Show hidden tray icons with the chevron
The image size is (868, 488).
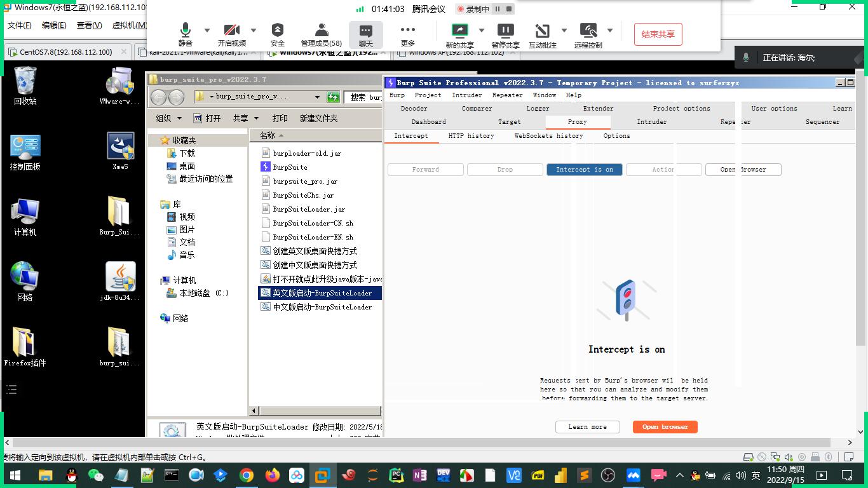pos(680,475)
